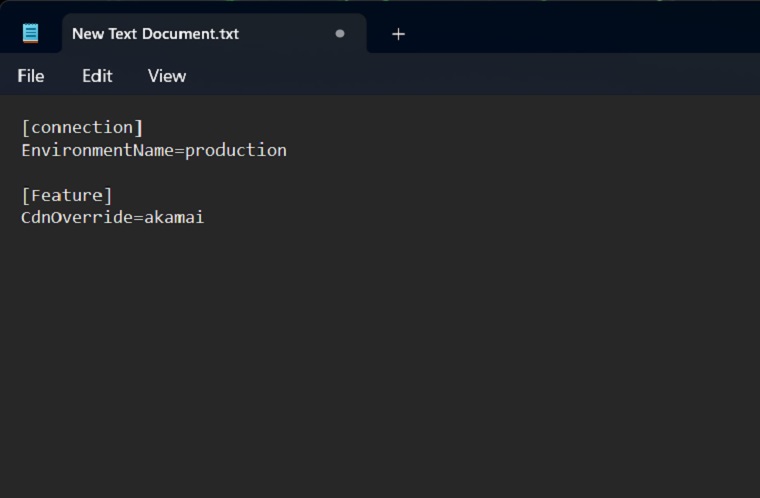This screenshot has height=498, width=760.
Task: Click the akamai value text
Action: pos(174,217)
